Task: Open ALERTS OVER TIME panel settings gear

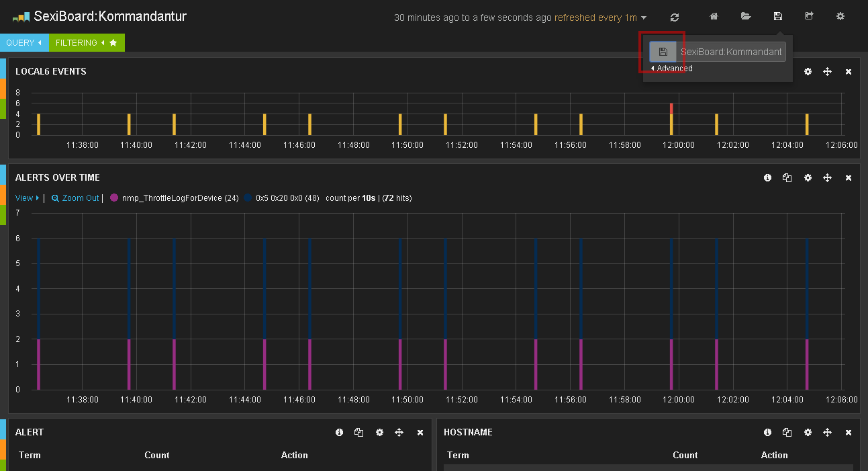Action: [808, 178]
